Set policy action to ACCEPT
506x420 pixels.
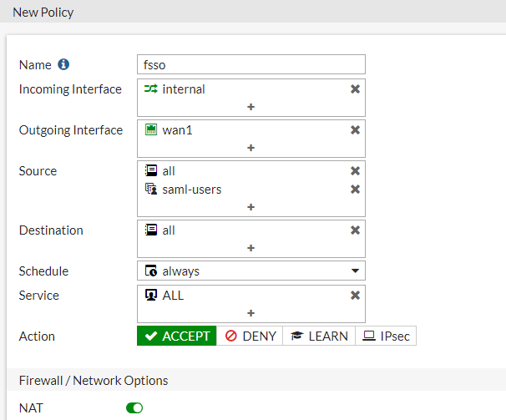177,336
